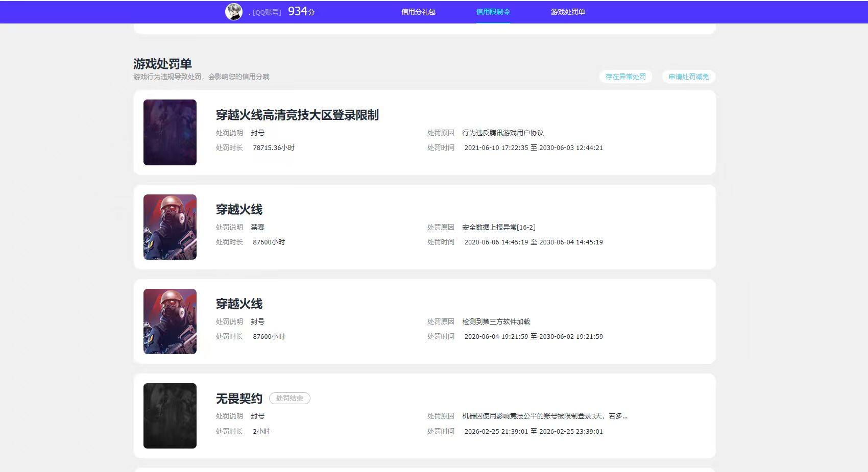This screenshot has width=868, height=472.
Task: Open the dark thumbnail of 无畏契约 card
Action: point(170,416)
